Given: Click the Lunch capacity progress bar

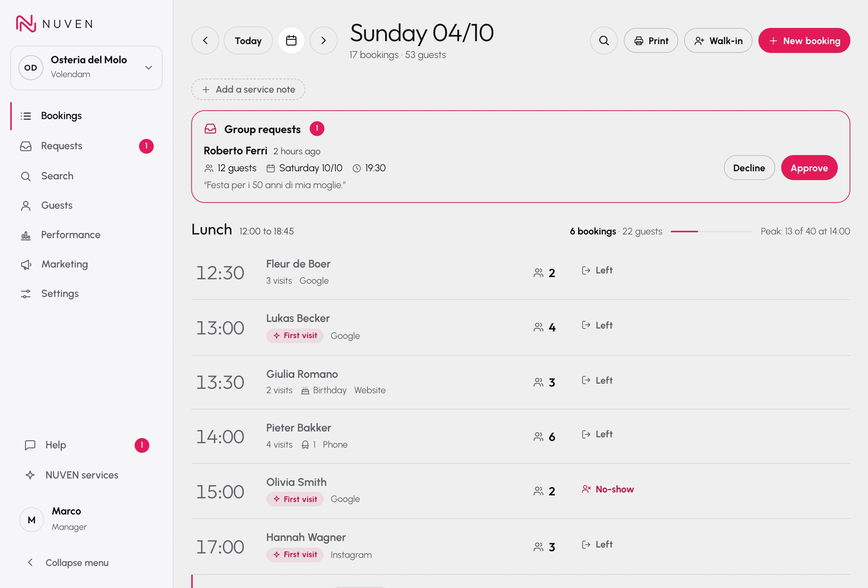Looking at the screenshot, I should tap(711, 231).
